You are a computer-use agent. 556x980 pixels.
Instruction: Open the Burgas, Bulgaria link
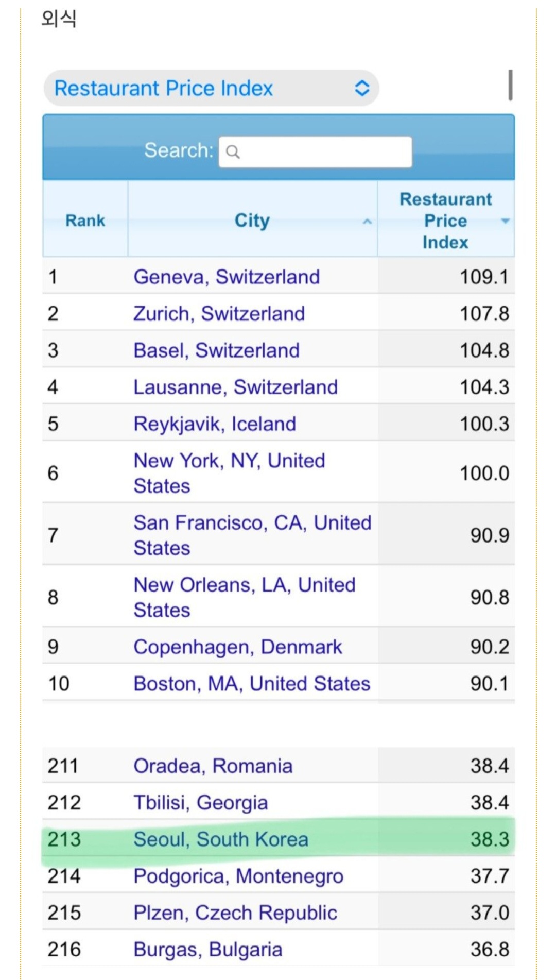click(x=208, y=949)
